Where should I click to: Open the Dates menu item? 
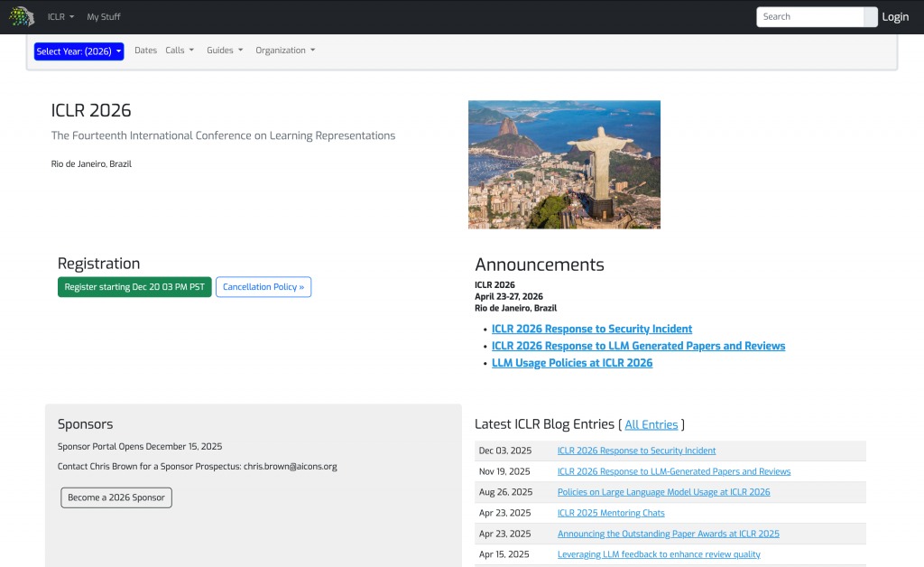[x=145, y=51]
